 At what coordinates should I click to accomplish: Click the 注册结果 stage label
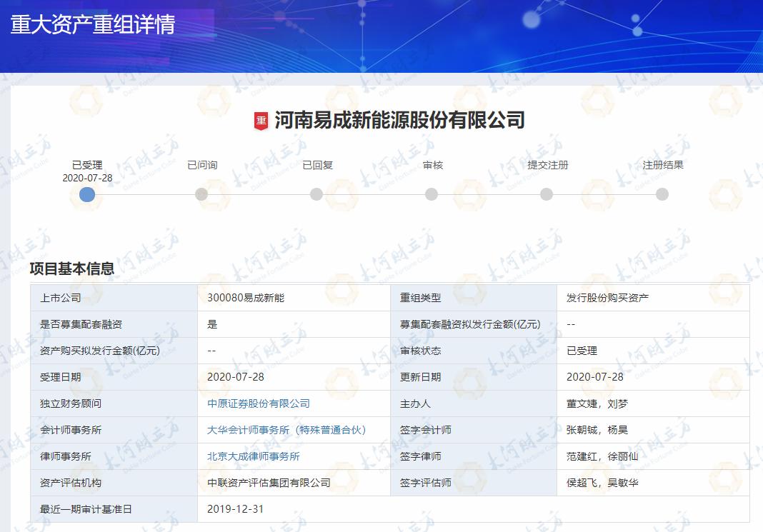click(x=663, y=166)
